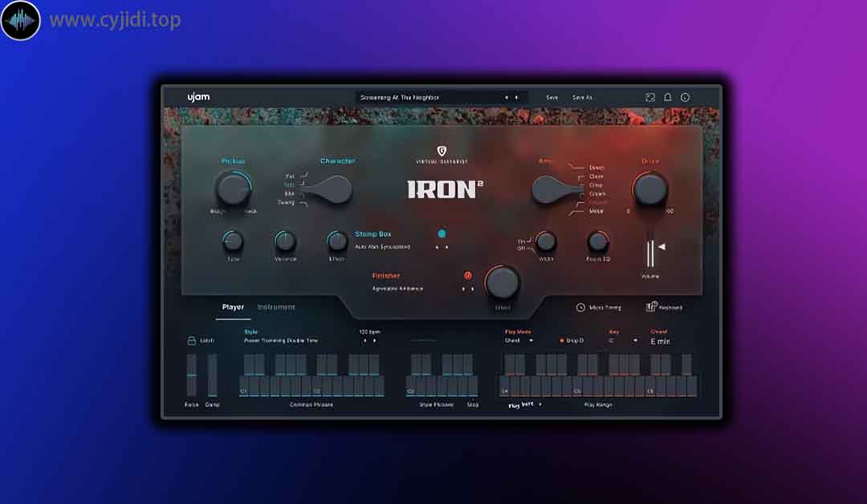Open the Key dropdown
This screenshot has width=867, height=504.
(623, 340)
